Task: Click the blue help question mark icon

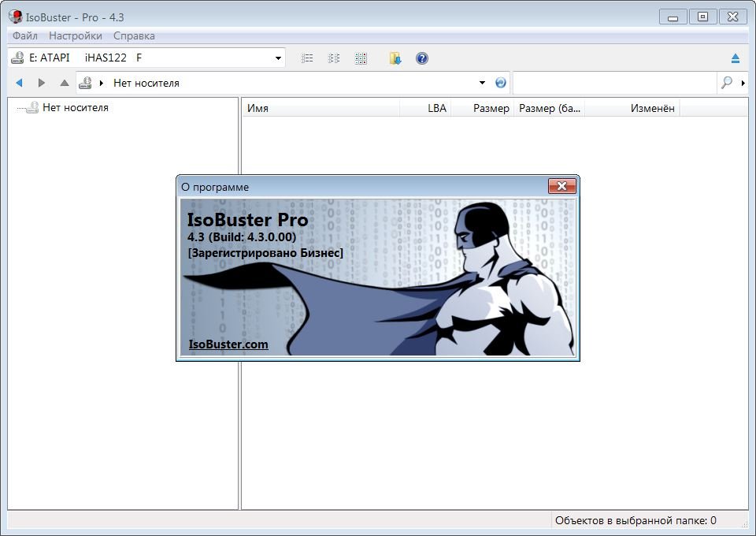Action: (x=422, y=58)
